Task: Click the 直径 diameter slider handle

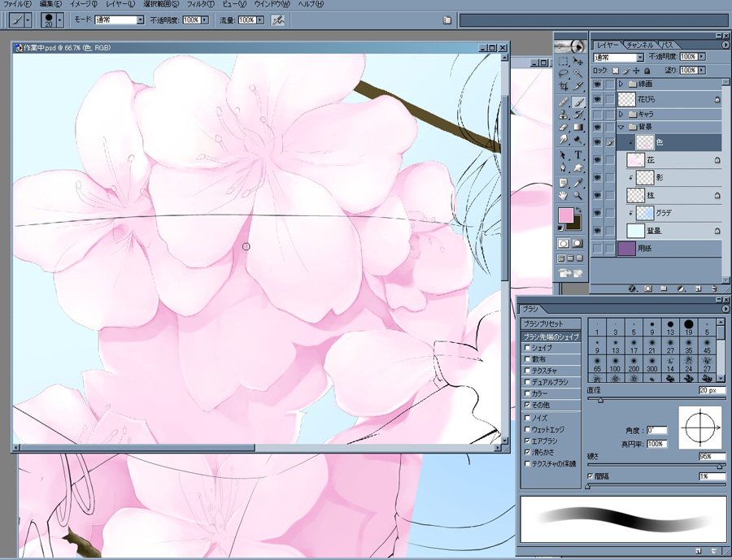Action: (600, 400)
